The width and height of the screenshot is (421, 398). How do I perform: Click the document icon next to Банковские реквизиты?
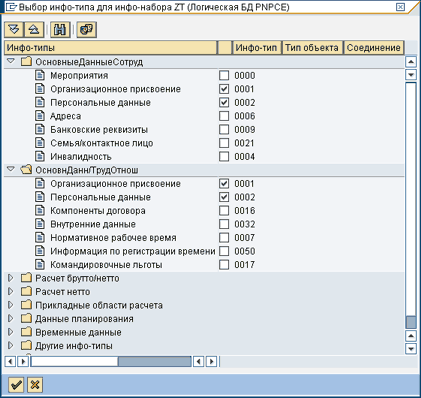[40, 129]
